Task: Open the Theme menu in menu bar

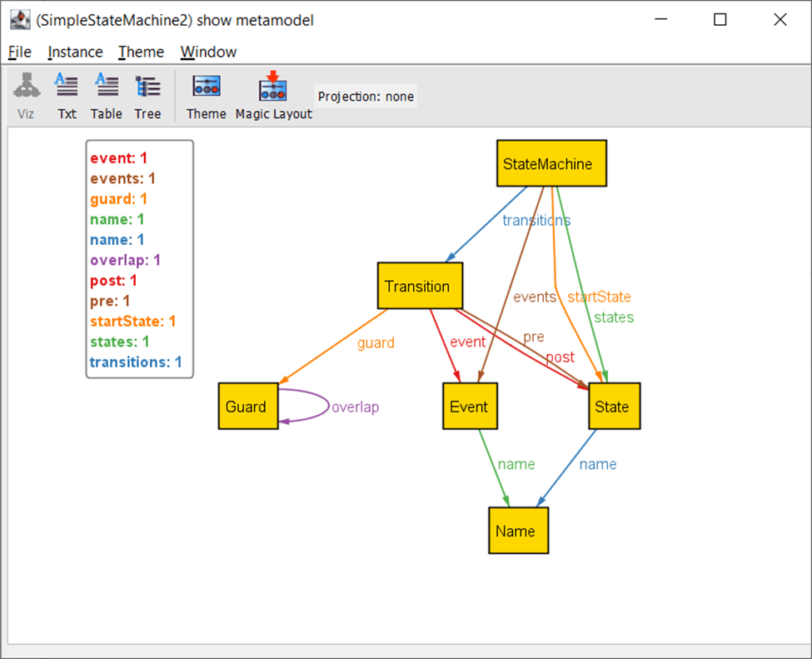Action: click(141, 52)
